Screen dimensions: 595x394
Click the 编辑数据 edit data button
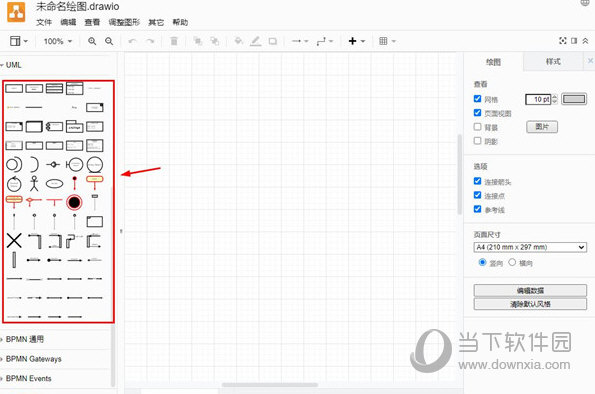530,290
